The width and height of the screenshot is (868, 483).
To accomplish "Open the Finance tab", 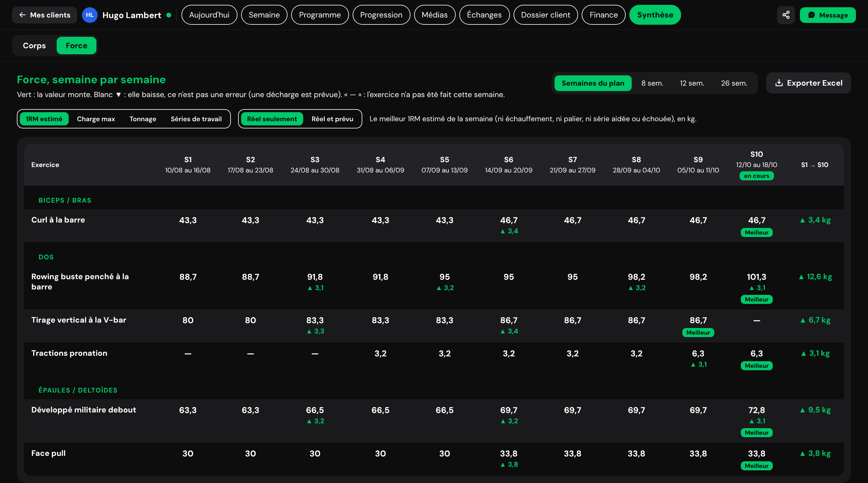I will [x=603, y=15].
